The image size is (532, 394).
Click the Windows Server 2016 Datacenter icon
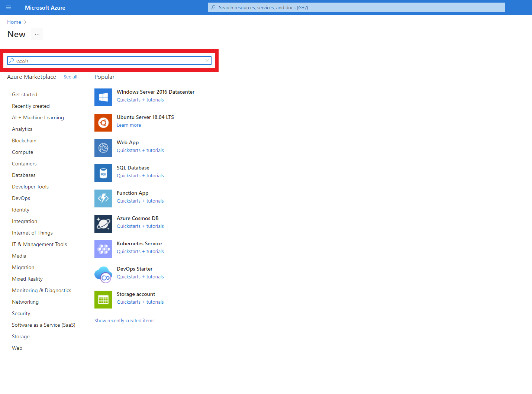coord(103,97)
